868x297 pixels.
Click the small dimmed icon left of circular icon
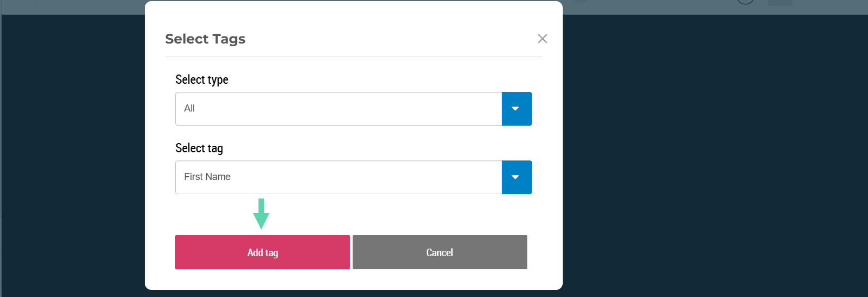[x=581, y=2]
